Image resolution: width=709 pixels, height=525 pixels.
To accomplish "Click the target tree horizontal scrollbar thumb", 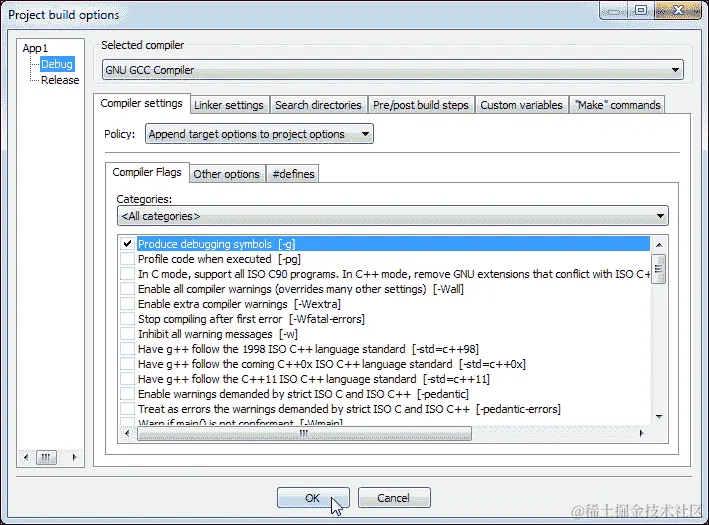I will point(46,458).
